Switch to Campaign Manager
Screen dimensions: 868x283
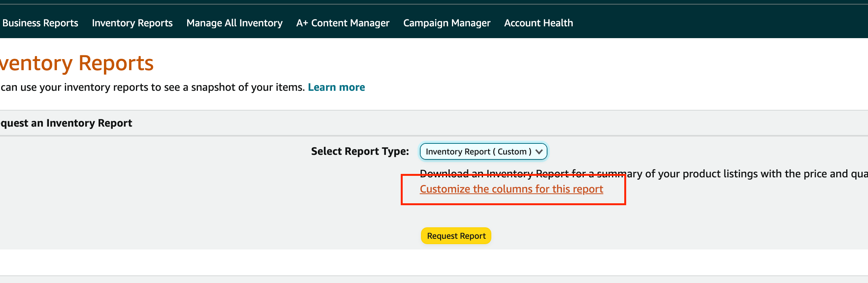(447, 23)
